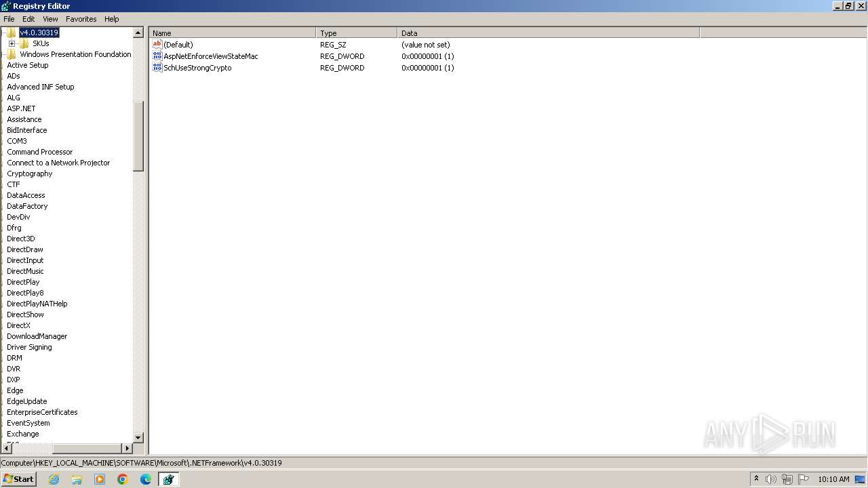Click the Windows Presentation Foundation folder icon
Viewport: 868px width, 488px height.
[x=12, y=54]
